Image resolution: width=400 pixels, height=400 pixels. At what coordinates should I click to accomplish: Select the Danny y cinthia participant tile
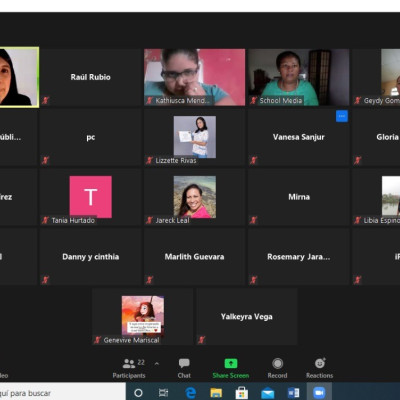tap(91, 257)
